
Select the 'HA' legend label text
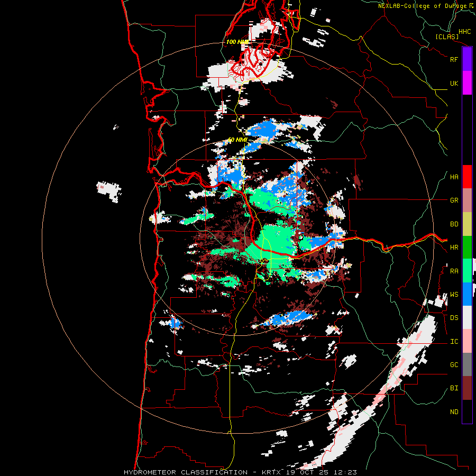point(454,177)
